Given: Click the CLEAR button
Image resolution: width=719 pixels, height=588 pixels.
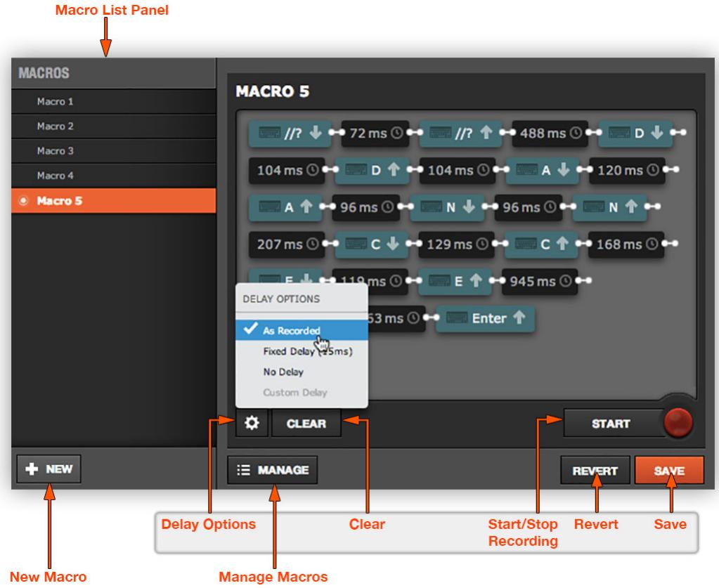Looking at the screenshot, I should (306, 423).
